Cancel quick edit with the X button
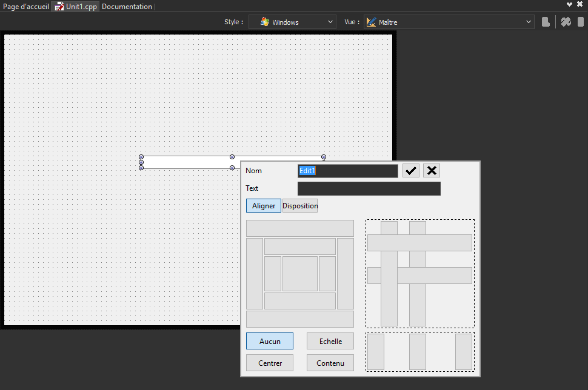 (432, 170)
